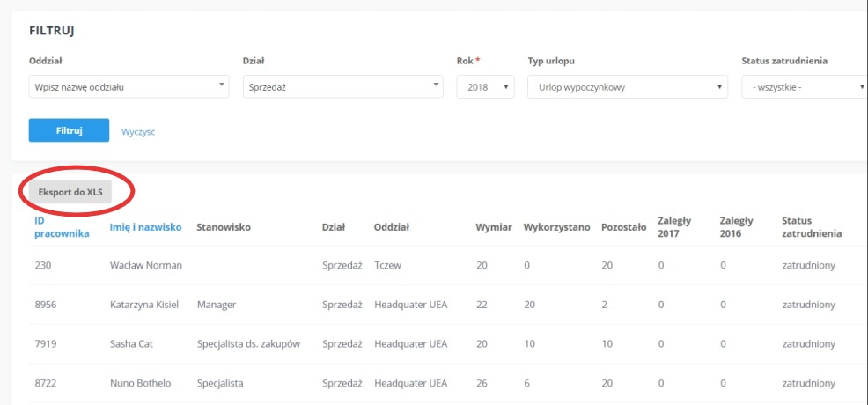This screenshot has height=405, width=868.
Task: Click on employee Nuno Bothelo
Action: (x=141, y=383)
